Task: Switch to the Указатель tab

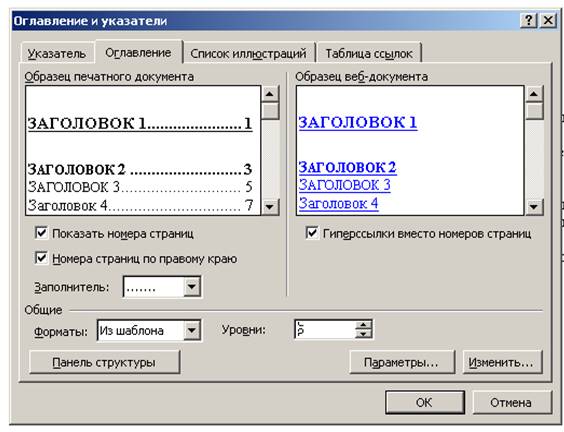Action: 57,54
